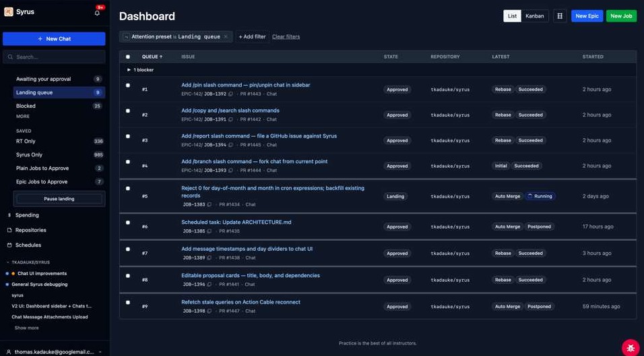Copy job id JOB-1391
644x356 pixels.
231,119
